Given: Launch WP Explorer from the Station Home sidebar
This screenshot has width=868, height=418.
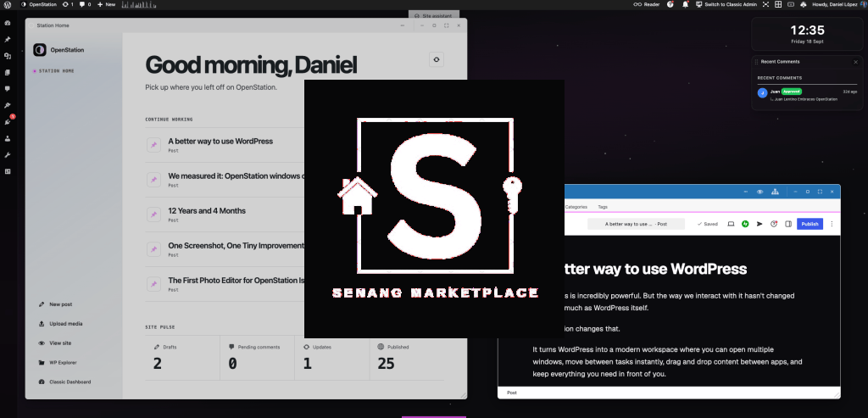Looking at the screenshot, I should (58, 363).
